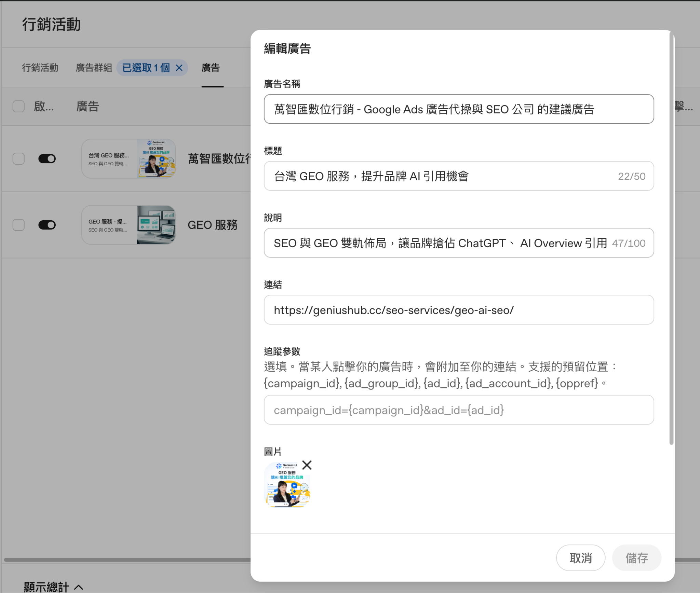
Task: Switch to the 行銷活動 tab
Action: (40, 68)
